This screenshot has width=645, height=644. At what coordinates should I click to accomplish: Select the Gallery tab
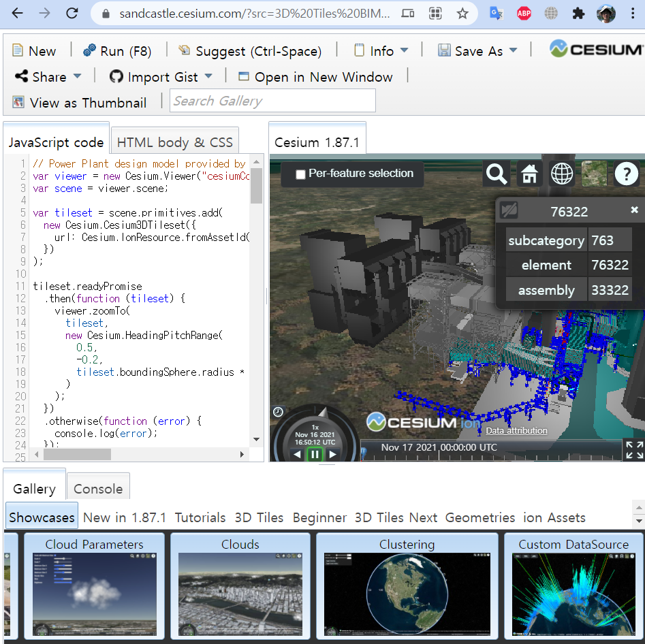point(35,489)
